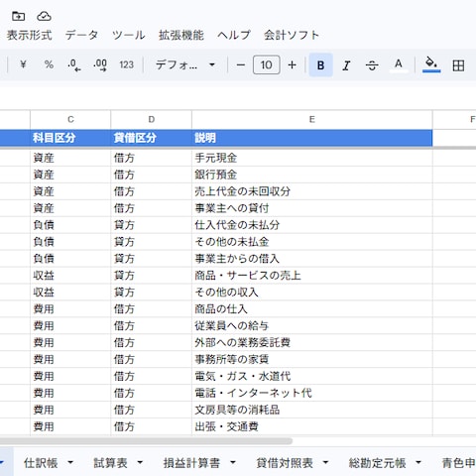Open 試算表 tab dropdown arrow
476x476 pixels.
click(x=140, y=462)
